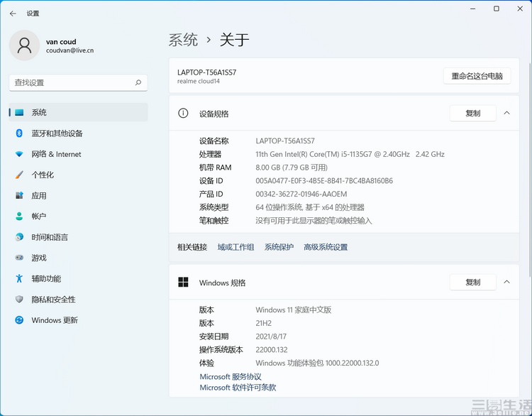This screenshot has width=532, height=416.
Task: Open 网络 & Internet settings
Action: point(78,154)
